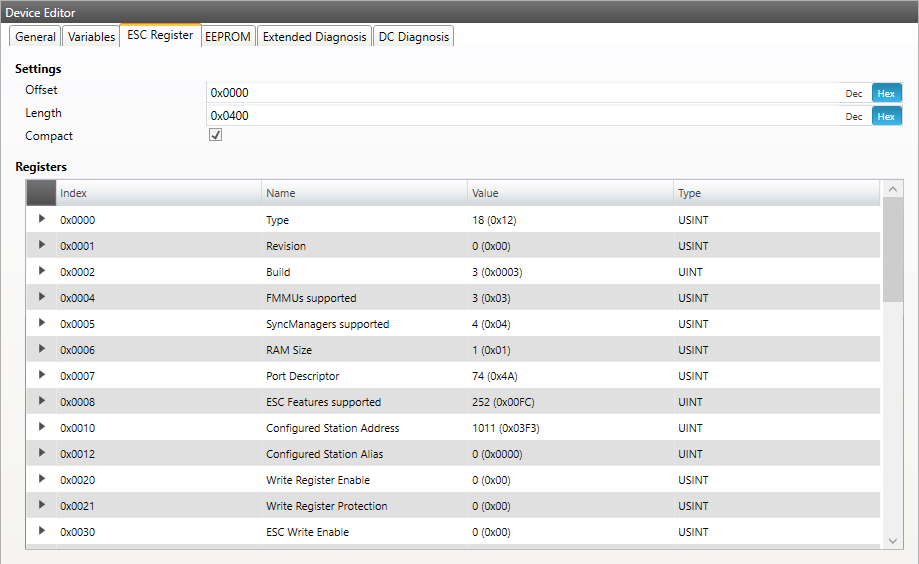Sort registers by Name column header
This screenshot has height=564, width=919.
click(x=364, y=193)
